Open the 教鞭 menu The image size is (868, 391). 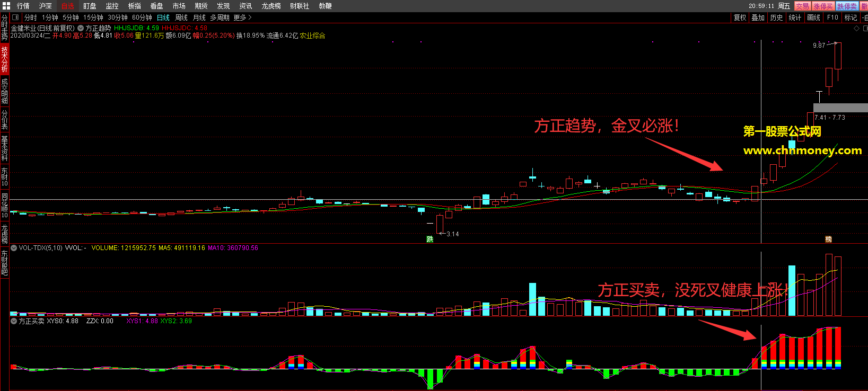[x=326, y=6]
